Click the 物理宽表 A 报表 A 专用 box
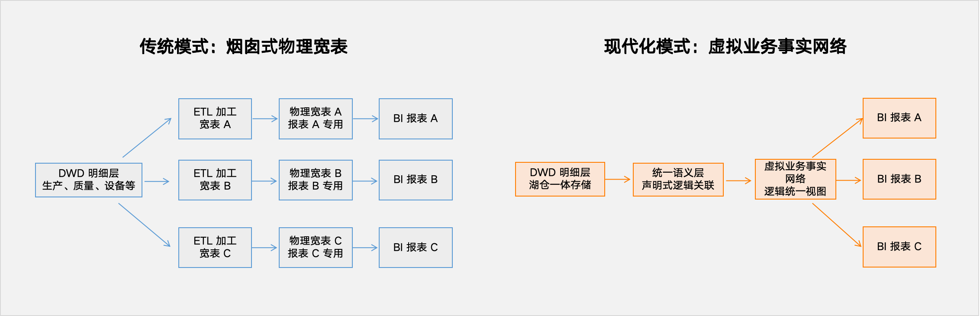The image size is (980, 316). [x=316, y=119]
